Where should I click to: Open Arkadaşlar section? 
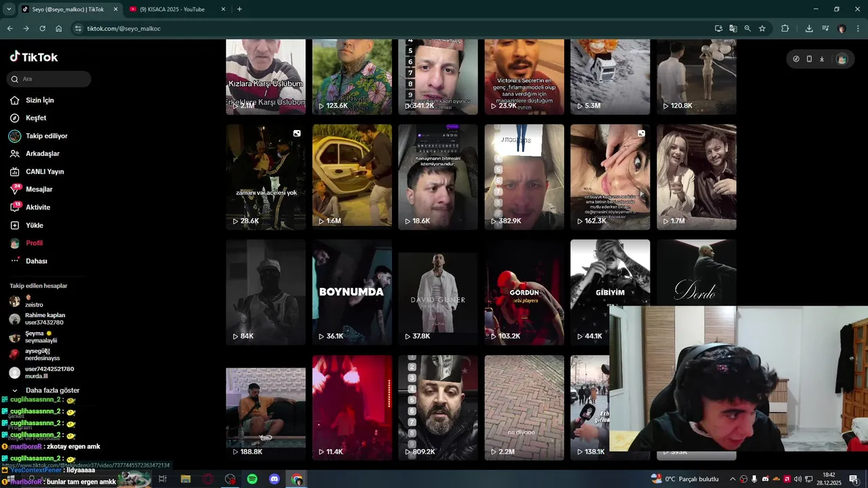click(42, 154)
